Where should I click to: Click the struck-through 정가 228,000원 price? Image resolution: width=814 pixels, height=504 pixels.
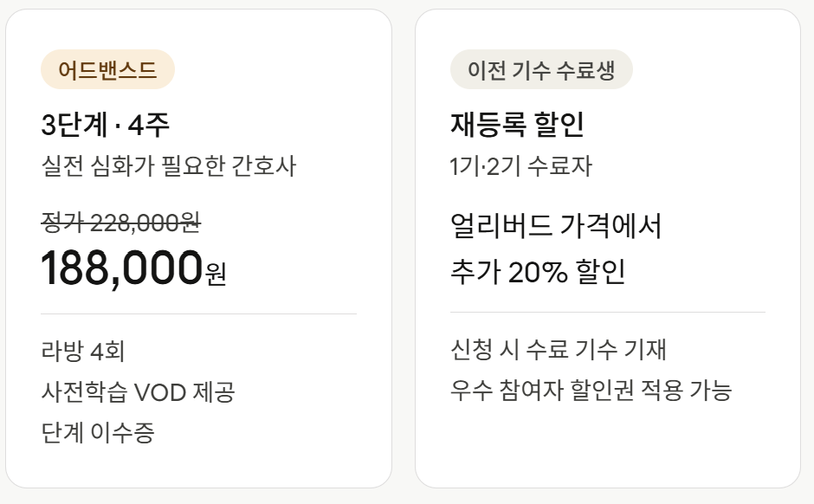click(x=121, y=223)
